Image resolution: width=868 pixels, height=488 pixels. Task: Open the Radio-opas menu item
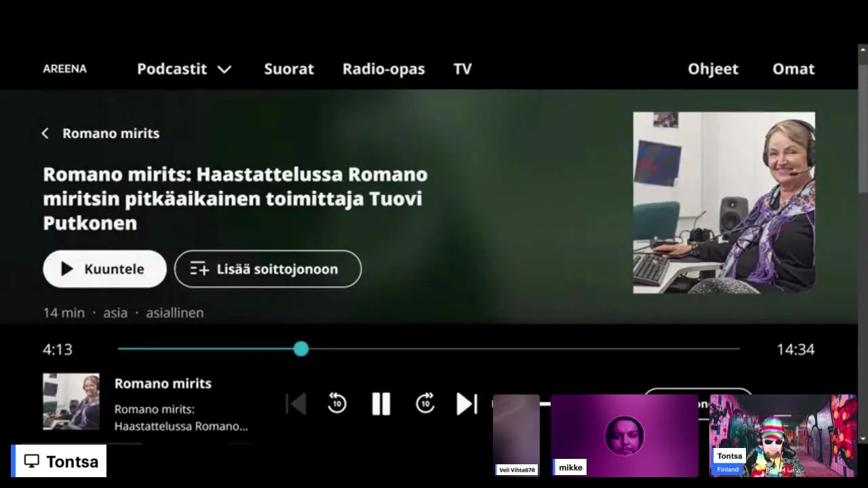pos(383,68)
